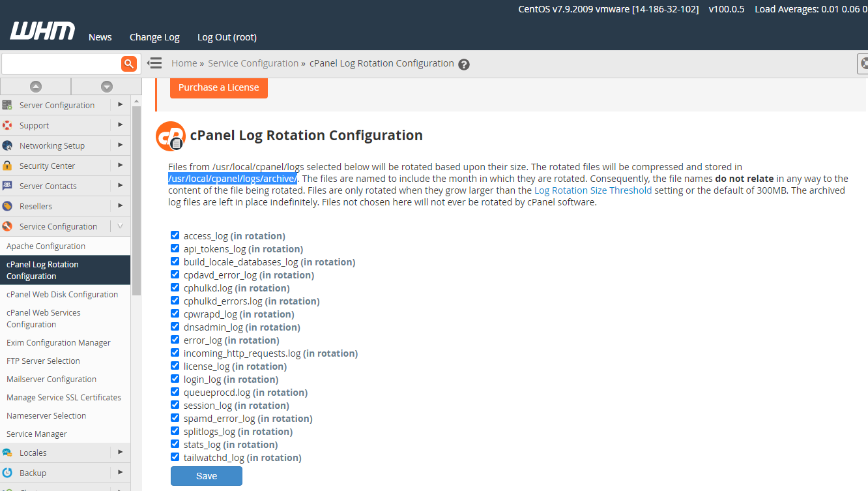Toggle the sidebar collapse menu icon

point(154,63)
